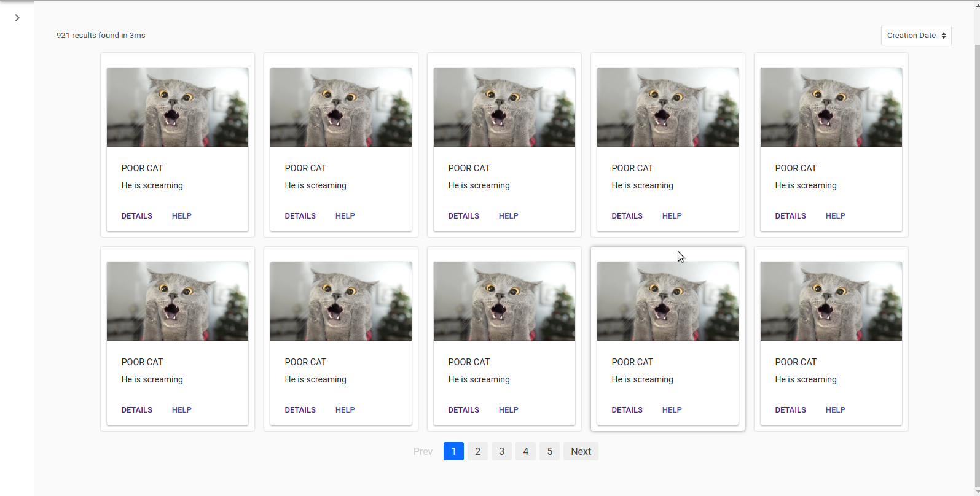The height and width of the screenshot is (496, 980).
Task: Click HELP on the first card, bottom row
Action: click(x=182, y=409)
